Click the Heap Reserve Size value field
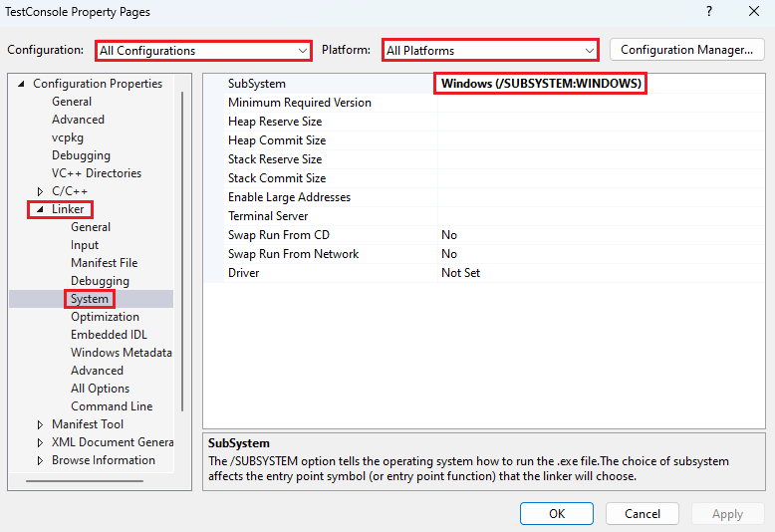 tap(601, 122)
